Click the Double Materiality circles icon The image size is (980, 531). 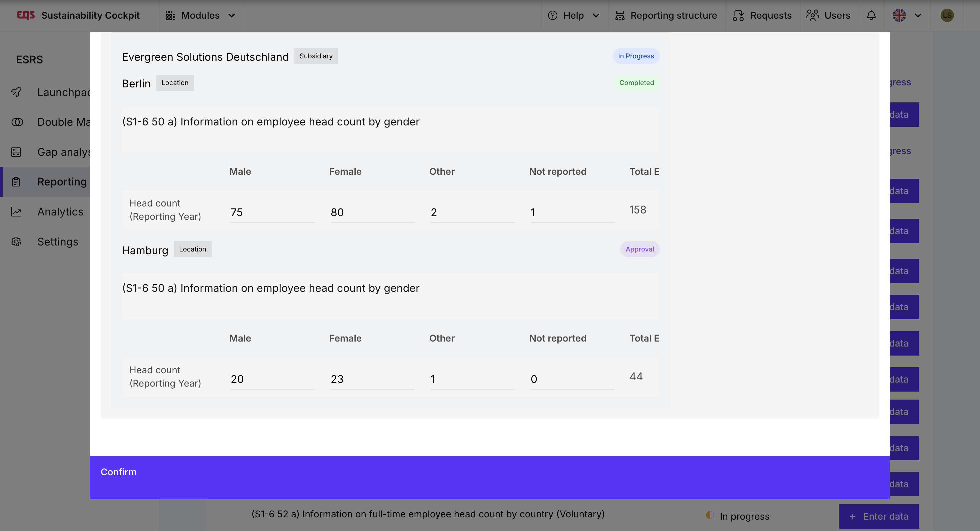click(x=17, y=122)
